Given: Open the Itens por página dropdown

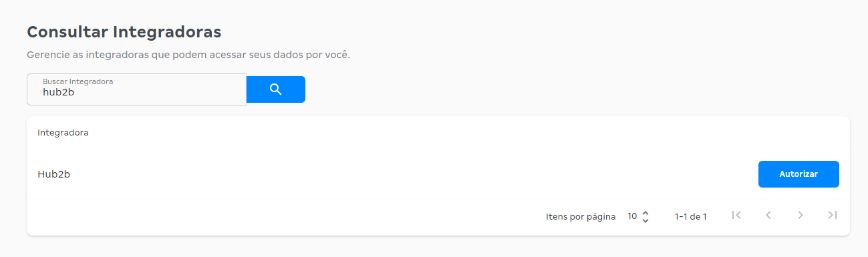Looking at the screenshot, I should pyautogui.click(x=638, y=216).
